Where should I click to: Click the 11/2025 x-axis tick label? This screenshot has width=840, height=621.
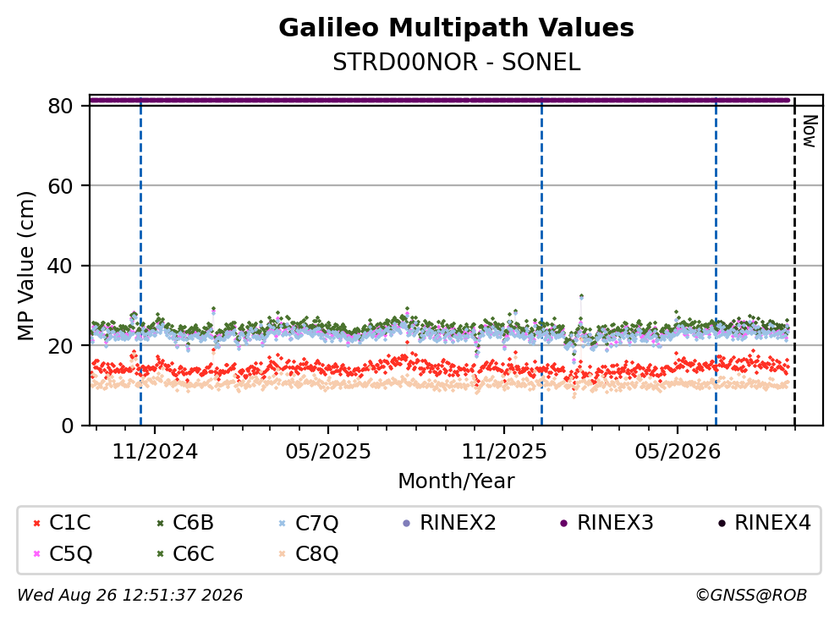(504, 452)
